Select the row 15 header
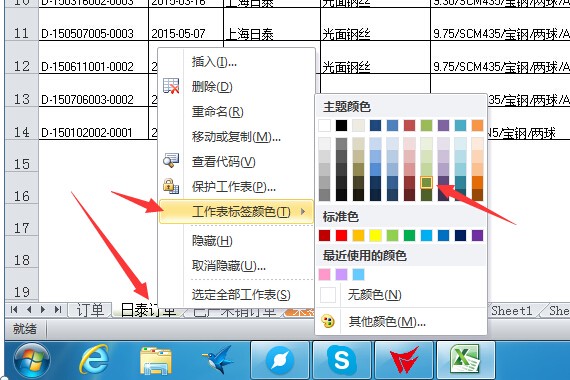The height and width of the screenshot is (380, 570). pos(21,164)
